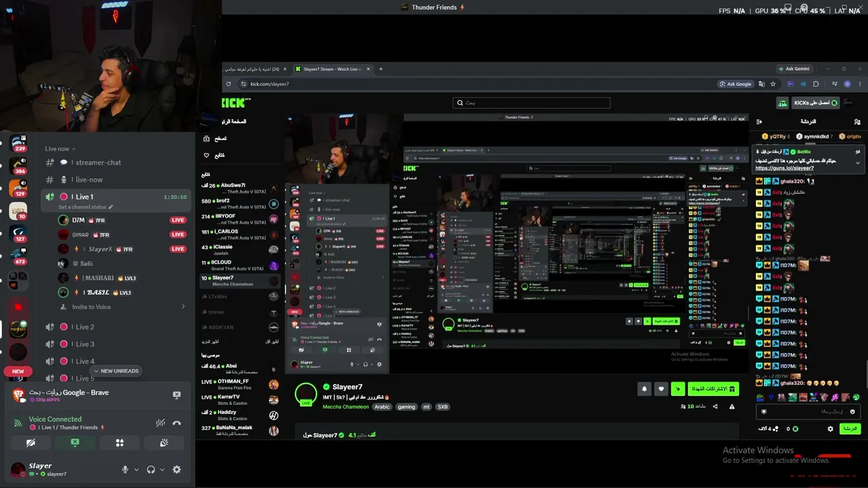868x488 pixels.
Task: Open Discord server with 673 badge
Action: coord(18,257)
